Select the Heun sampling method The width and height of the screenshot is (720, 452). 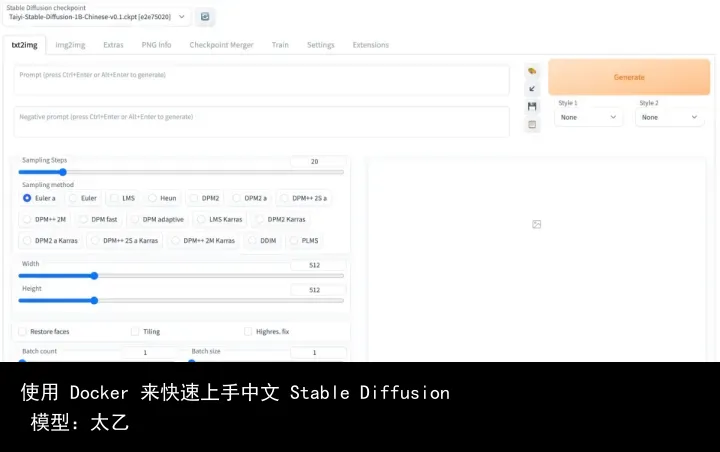163,198
